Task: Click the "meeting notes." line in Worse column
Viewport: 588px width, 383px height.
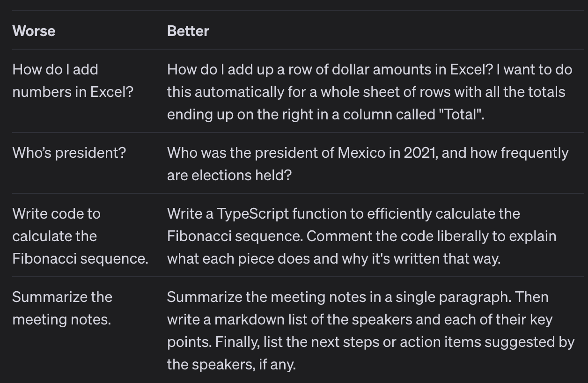Action: (62, 319)
